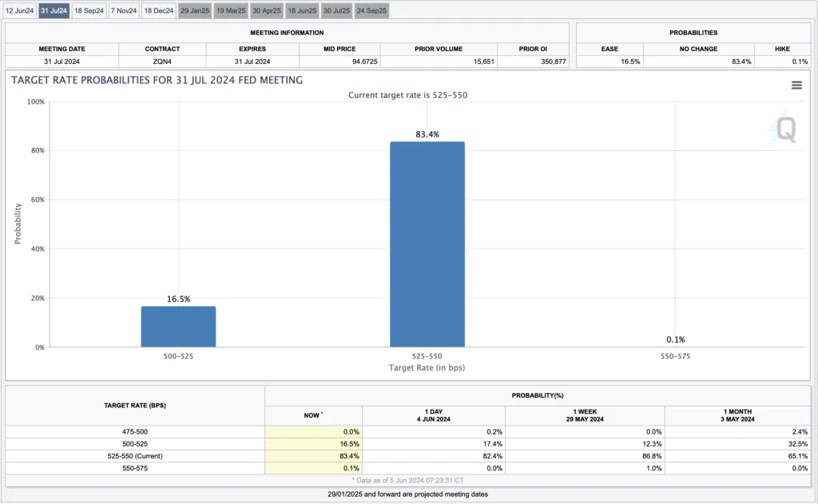Click the NOW column header
Image resolution: width=818 pixels, height=504 pixels.
(x=313, y=416)
